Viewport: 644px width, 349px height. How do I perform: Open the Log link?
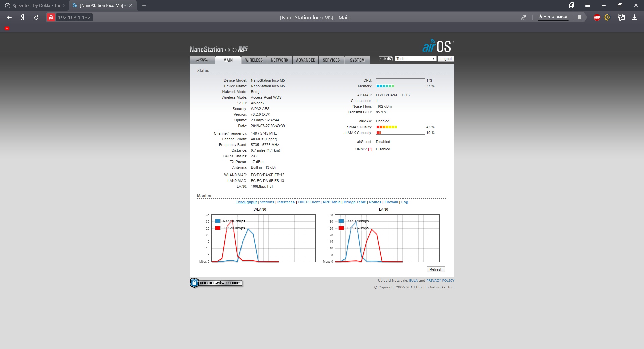405,202
